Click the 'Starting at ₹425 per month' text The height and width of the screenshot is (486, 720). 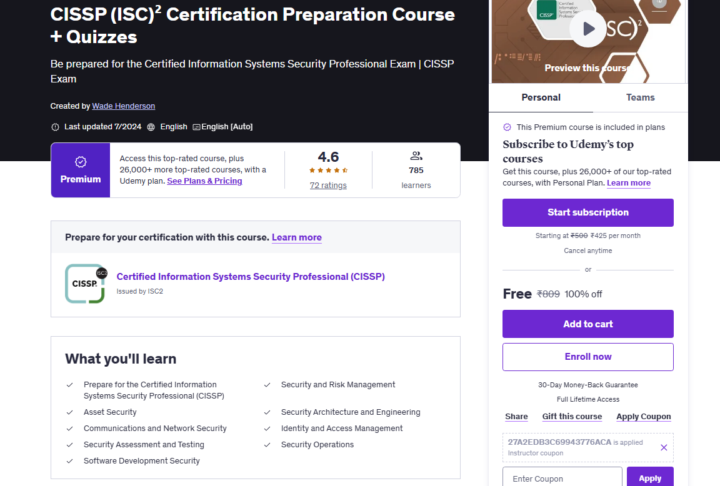pyautogui.click(x=588, y=236)
